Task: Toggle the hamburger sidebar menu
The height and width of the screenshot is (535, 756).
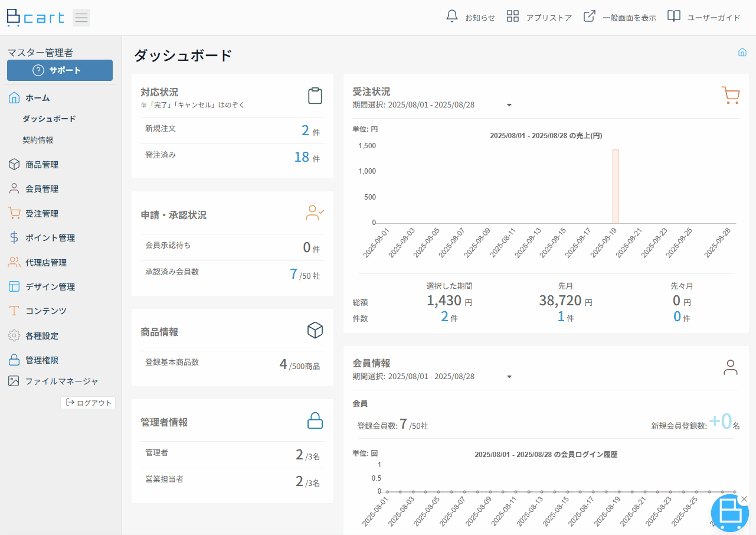Action: pos(81,18)
